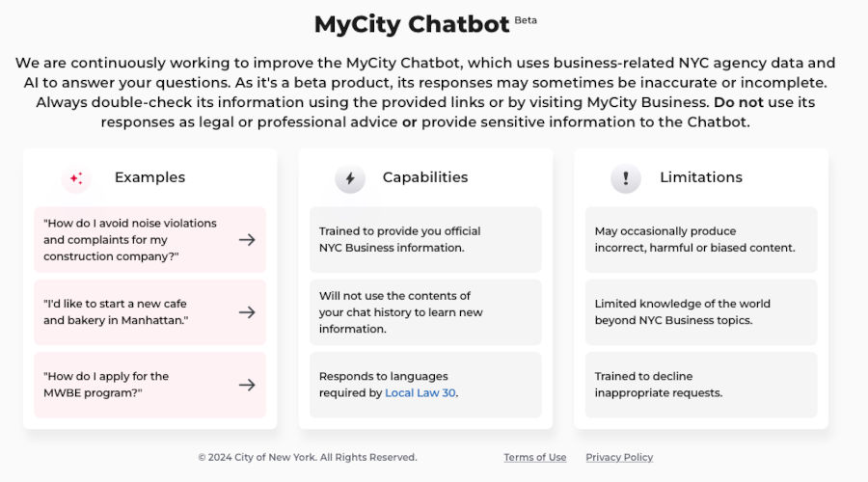The width and height of the screenshot is (868, 482).
Task: Click the Examples heading
Action: click(150, 177)
